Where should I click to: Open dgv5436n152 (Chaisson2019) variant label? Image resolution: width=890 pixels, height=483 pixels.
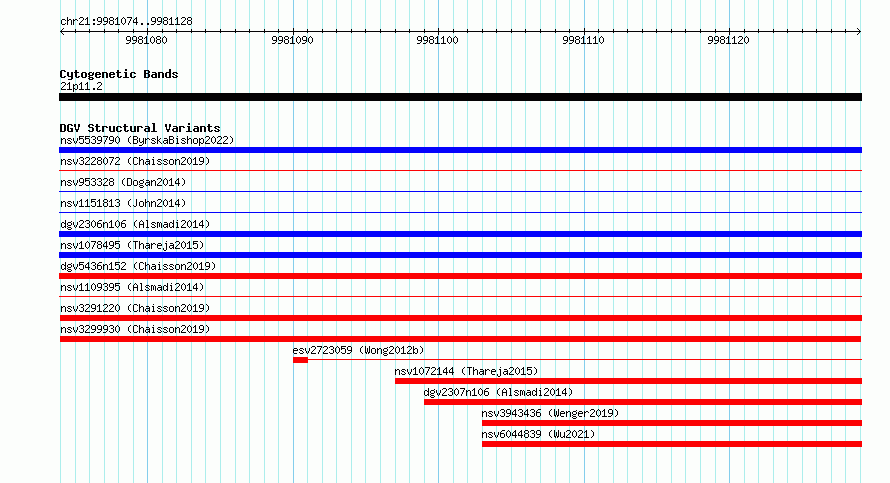click(138, 266)
